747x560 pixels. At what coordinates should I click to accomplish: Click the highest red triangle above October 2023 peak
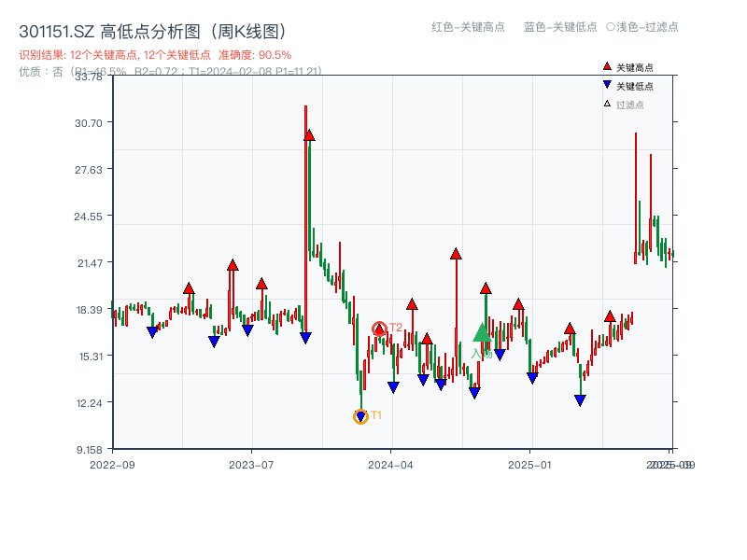[307, 135]
